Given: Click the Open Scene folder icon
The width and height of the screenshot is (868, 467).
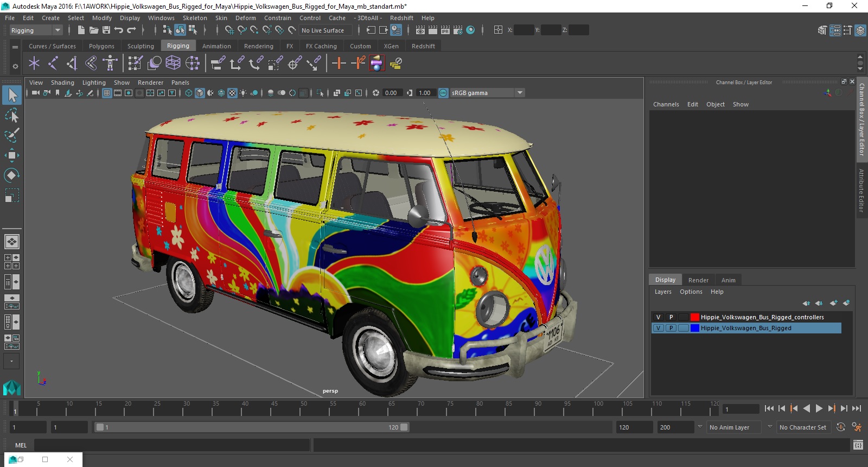Looking at the screenshot, I should point(93,30).
